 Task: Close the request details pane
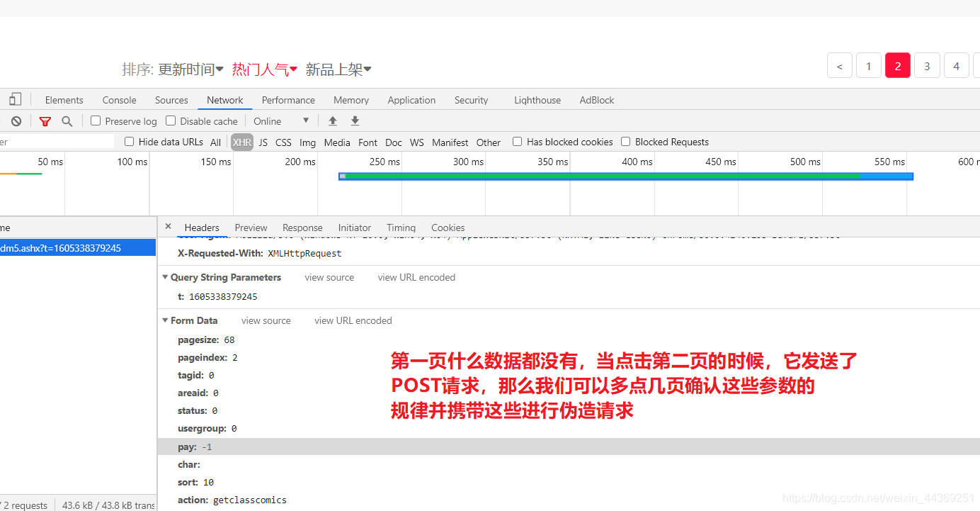[x=168, y=227]
